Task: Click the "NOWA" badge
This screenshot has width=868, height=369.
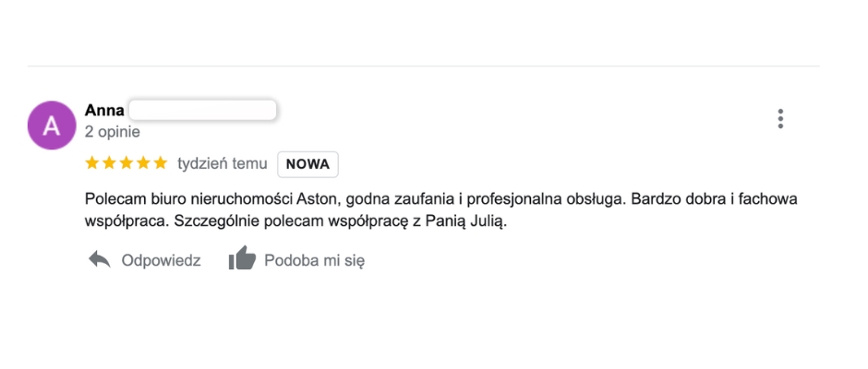Action: click(307, 164)
